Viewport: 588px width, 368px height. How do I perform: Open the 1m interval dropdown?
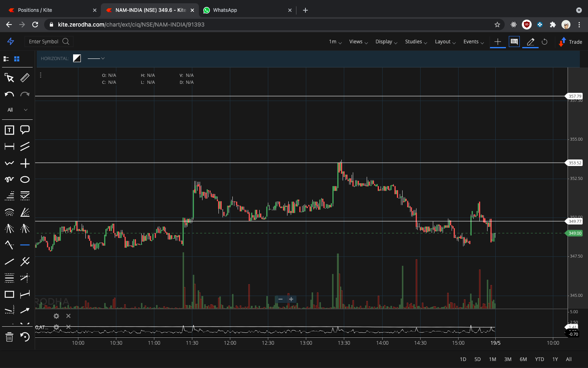click(x=334, y=42)
